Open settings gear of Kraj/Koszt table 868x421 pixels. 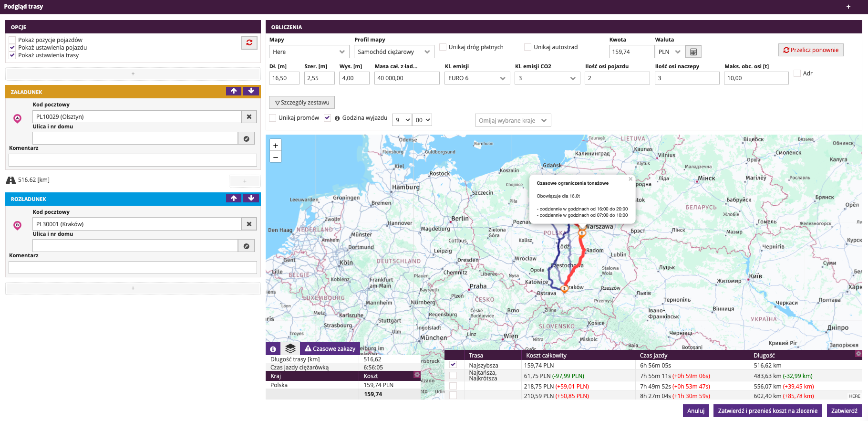point(417,375)
